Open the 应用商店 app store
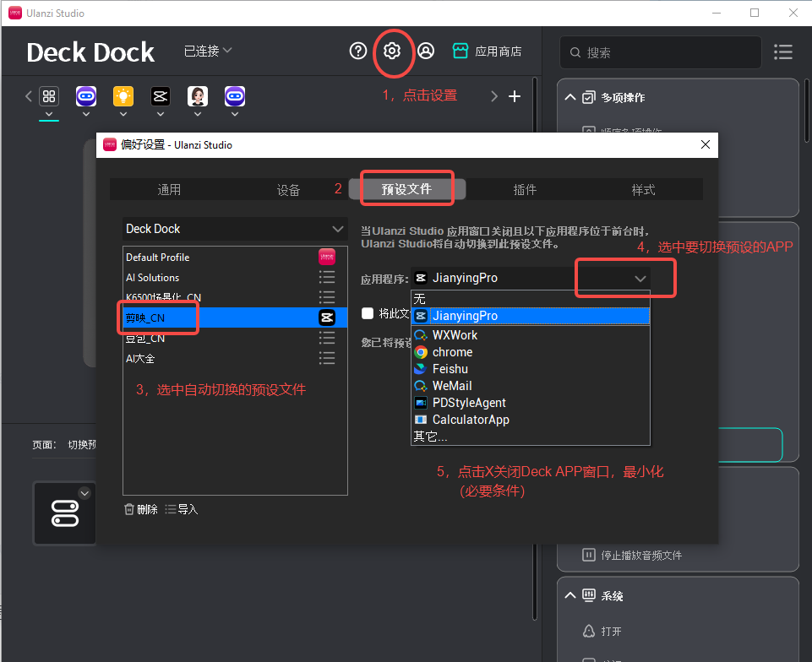Image resolution: width=812 pixels, height=662 pixels. pyautogui.click(x=488, y=52)
